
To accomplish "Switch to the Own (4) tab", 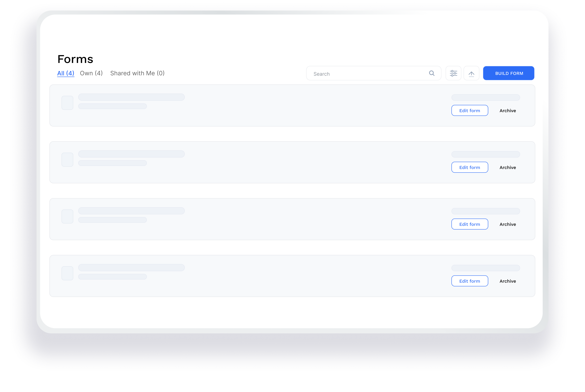I will [x=91, y=73].
